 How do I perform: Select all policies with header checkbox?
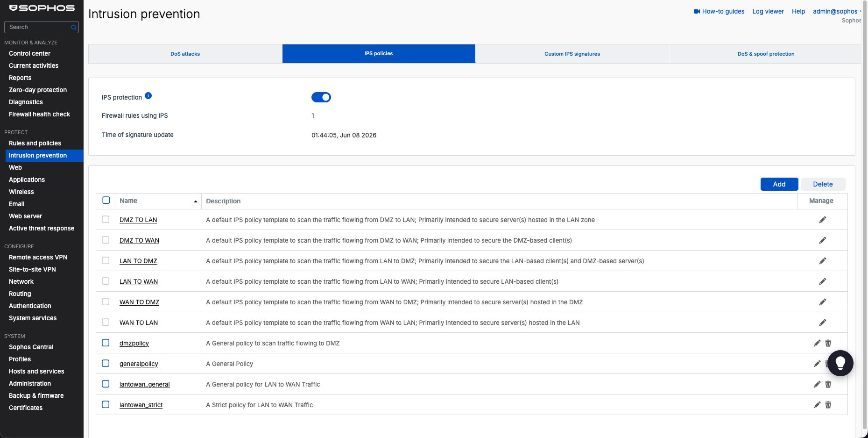point(106,200)
